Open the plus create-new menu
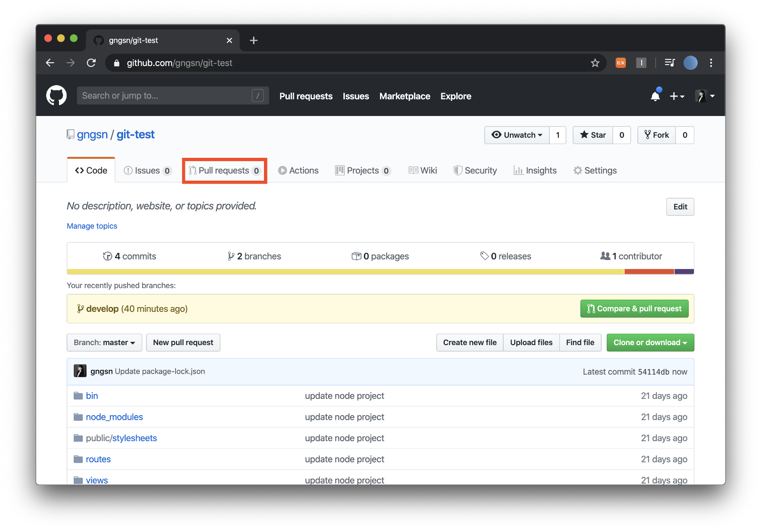The height and width of the screenshot is (532, 761). (x=677, y=96)
